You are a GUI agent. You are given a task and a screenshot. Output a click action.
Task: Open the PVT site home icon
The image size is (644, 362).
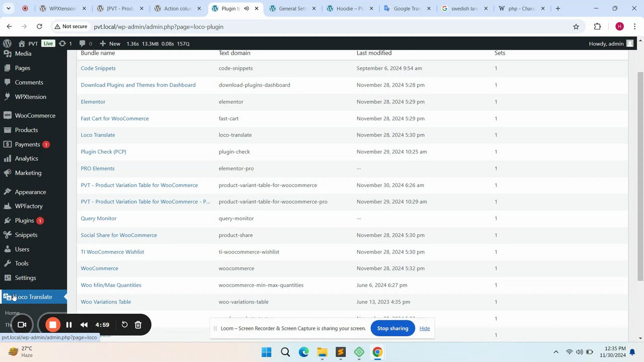click(22, 44)
